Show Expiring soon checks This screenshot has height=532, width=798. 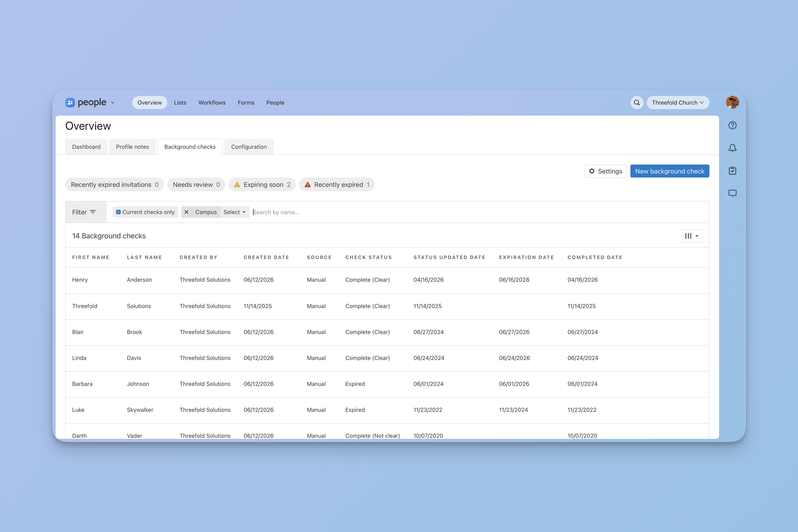point(262,184)
